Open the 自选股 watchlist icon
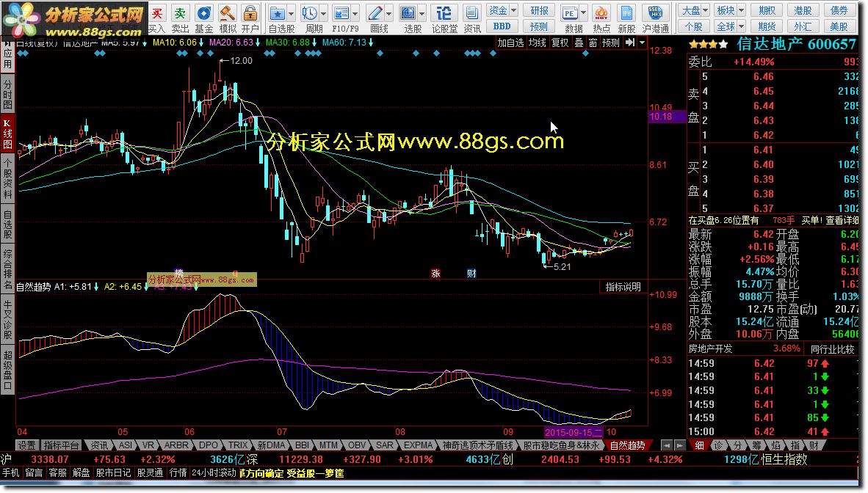The image size is (868, 493). coord(278,13)
